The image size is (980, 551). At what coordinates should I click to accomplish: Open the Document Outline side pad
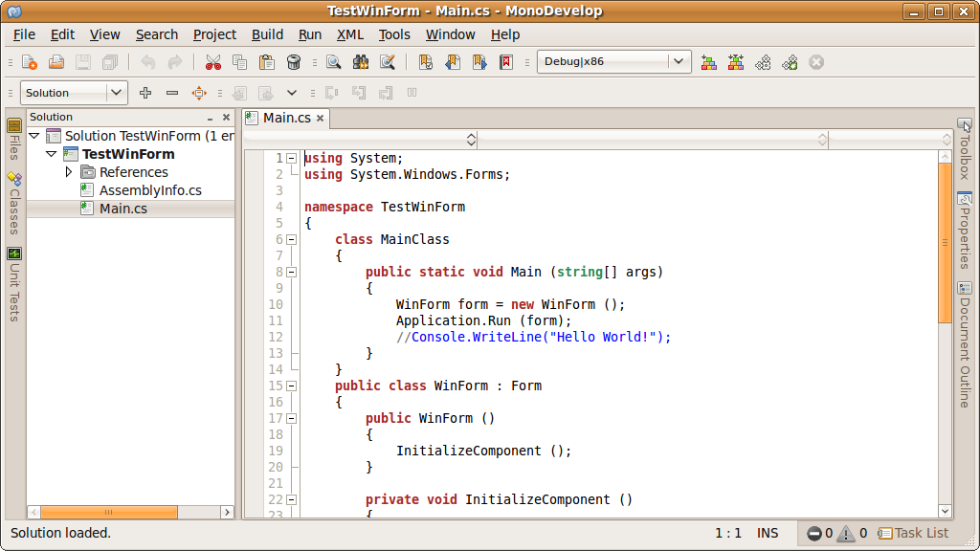pyautogui.click(x=965, y=344)
